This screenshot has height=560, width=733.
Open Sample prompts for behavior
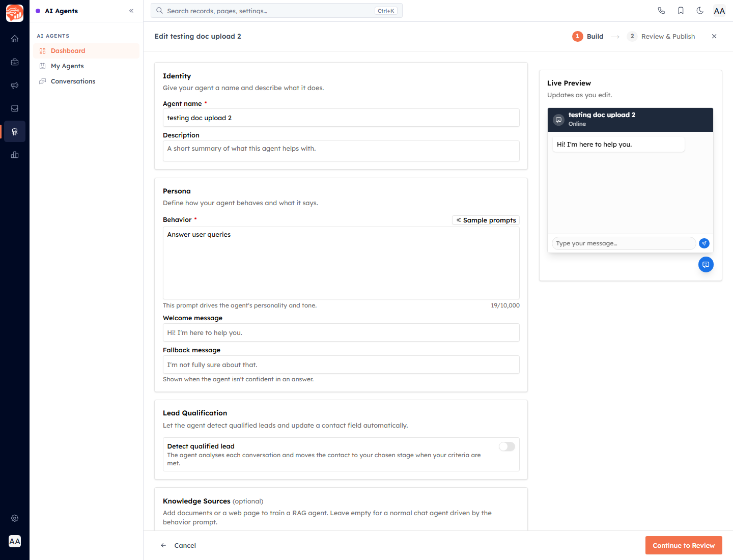pos(486,220)
